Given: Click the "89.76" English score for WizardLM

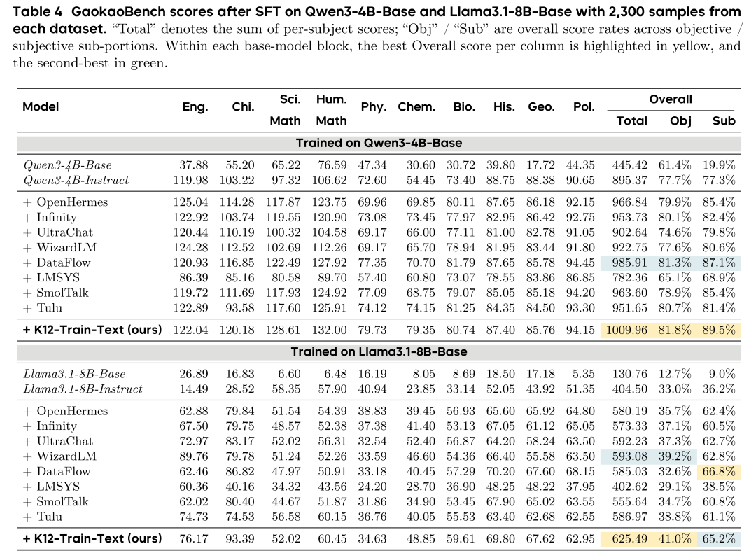Looking at the screenshot, I should [193, 456].
